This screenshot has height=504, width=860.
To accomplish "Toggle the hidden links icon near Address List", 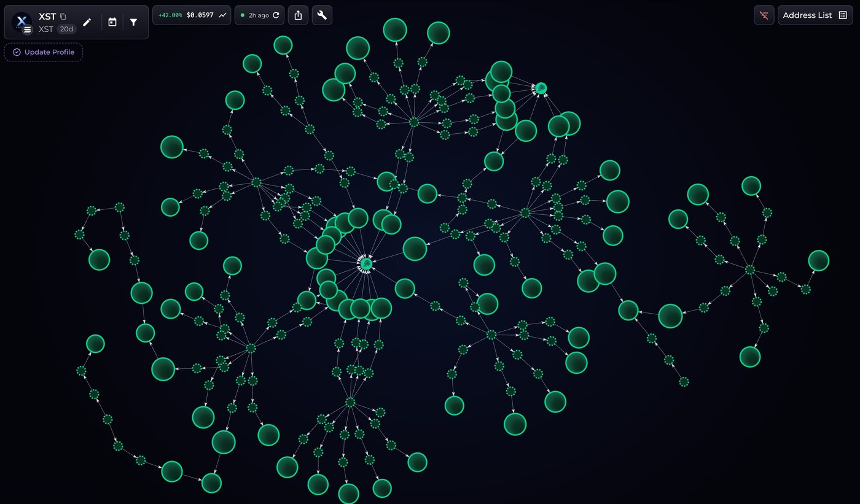I will 764,15.
